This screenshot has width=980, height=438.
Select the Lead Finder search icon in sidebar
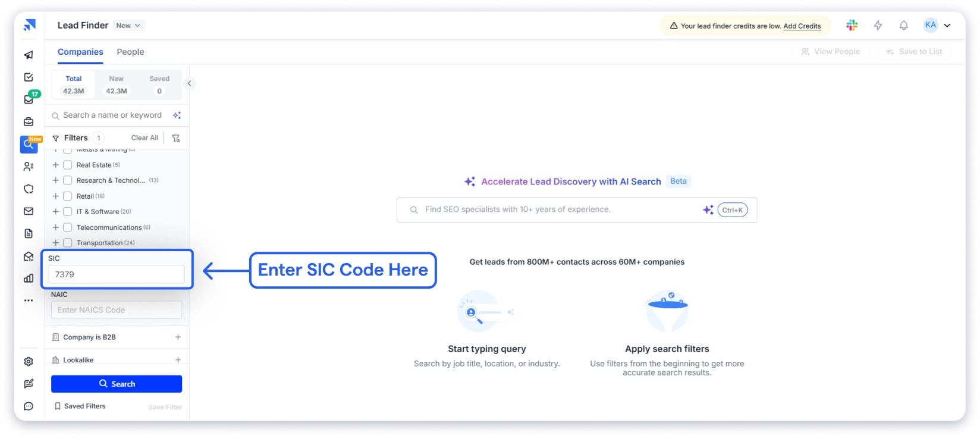pos(29,144)
